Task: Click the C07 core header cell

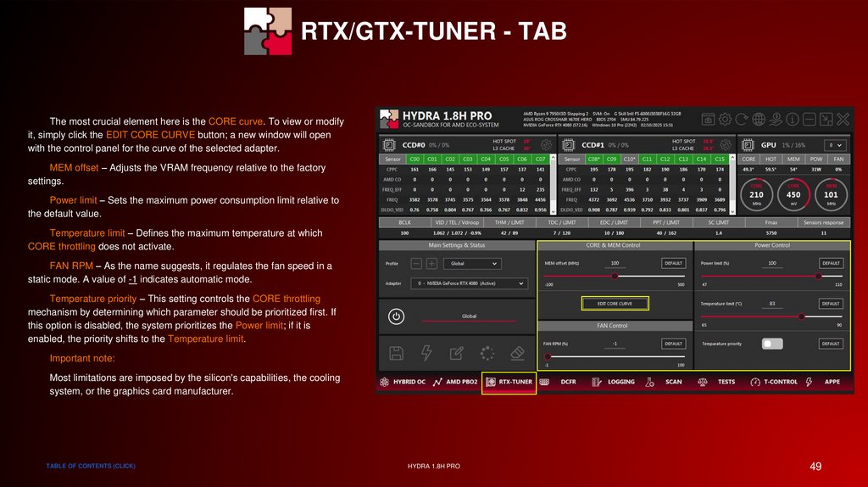Action: pos(540,159)
